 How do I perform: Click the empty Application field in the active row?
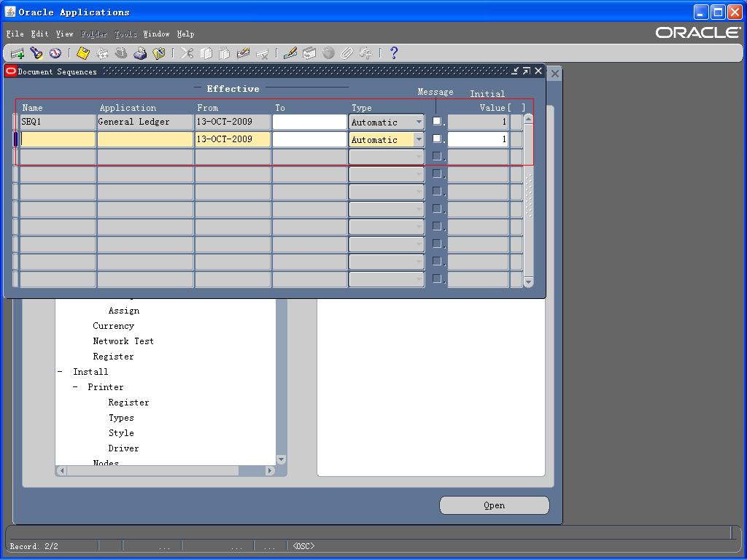[x=145, y=139]
